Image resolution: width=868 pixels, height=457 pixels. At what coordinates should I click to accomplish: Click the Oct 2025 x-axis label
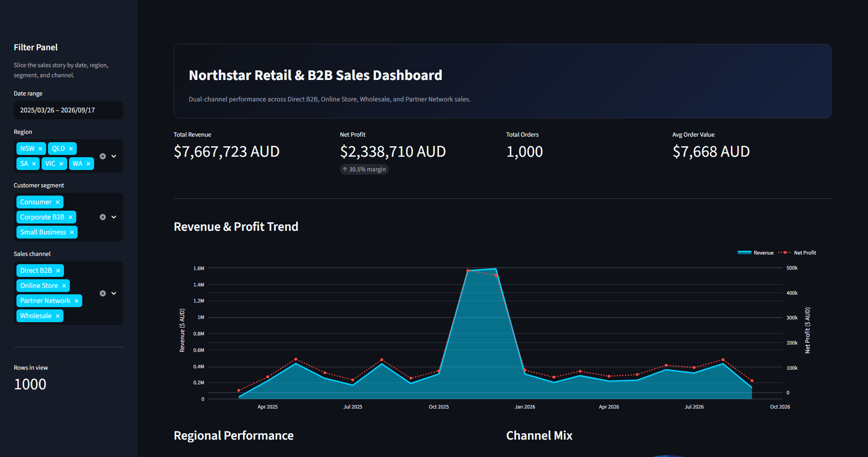[x=439, y=407]
